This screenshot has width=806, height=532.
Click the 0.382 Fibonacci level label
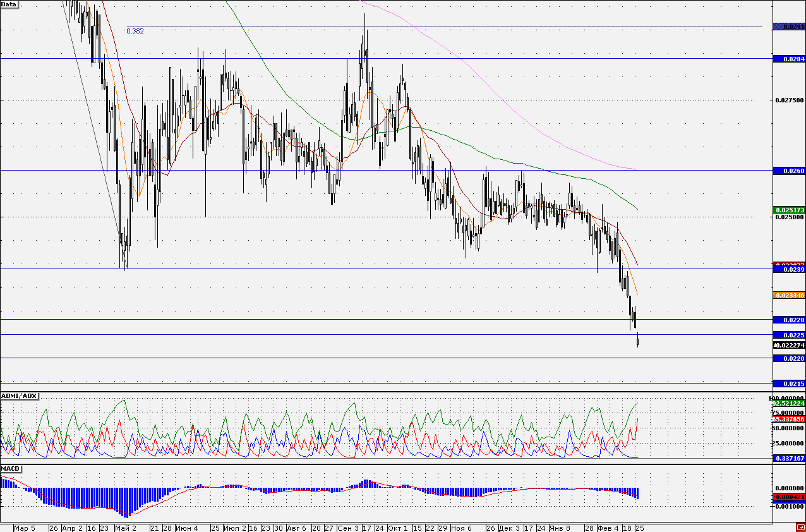tap(135, 31)
